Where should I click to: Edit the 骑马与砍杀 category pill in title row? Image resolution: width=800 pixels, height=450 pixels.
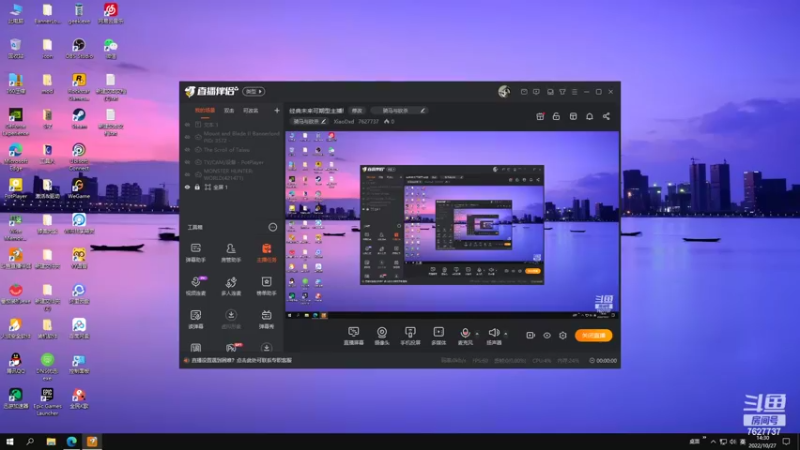point(398,110)
